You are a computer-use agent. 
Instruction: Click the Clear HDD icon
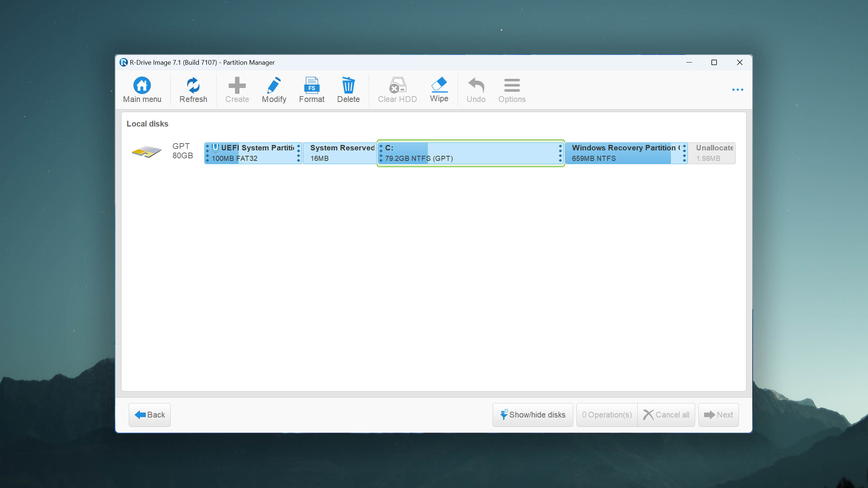397,86
